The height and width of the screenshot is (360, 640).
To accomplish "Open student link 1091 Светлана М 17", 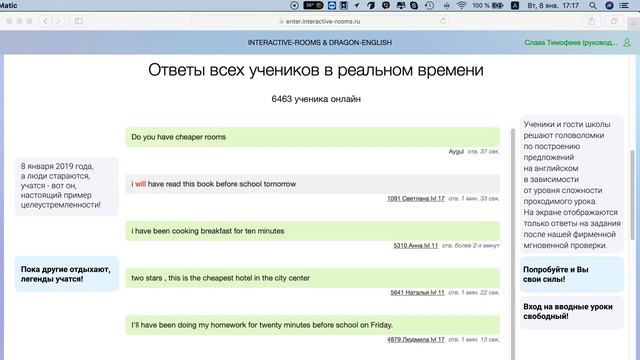I will [416, 198].
